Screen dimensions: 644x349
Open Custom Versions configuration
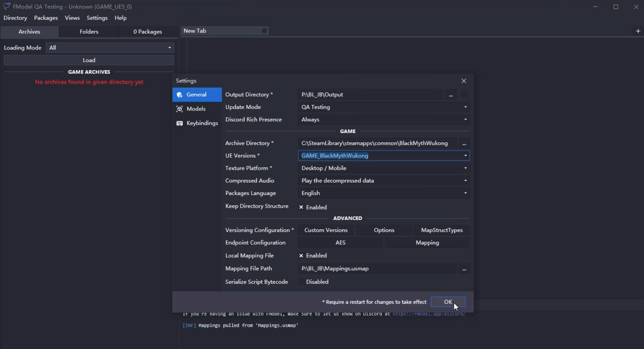point(326,230)
